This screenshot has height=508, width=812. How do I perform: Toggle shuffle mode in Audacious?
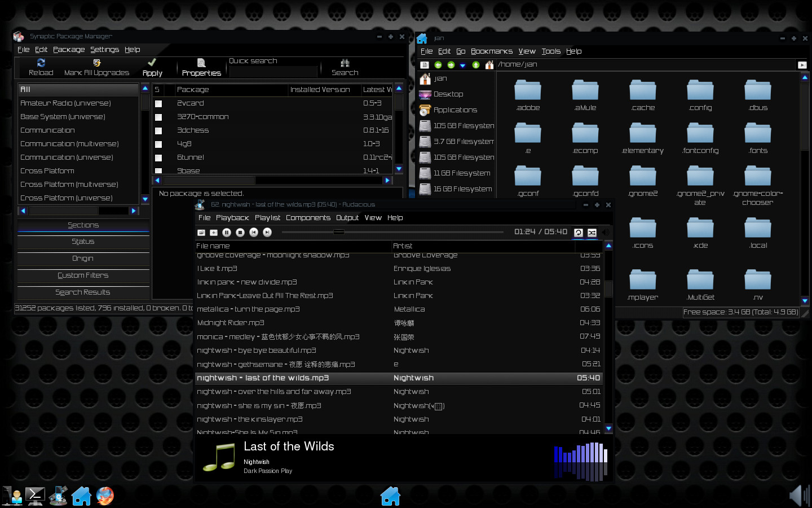point(592,232)
